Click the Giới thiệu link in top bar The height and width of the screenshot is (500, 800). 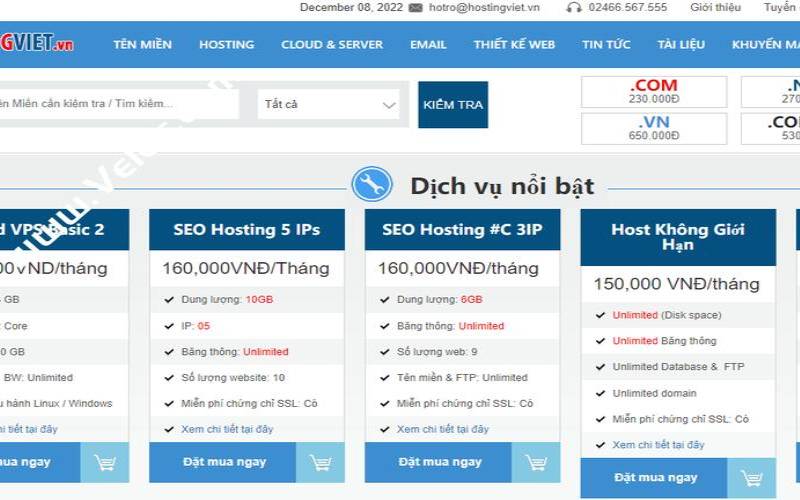coord(715,8)
